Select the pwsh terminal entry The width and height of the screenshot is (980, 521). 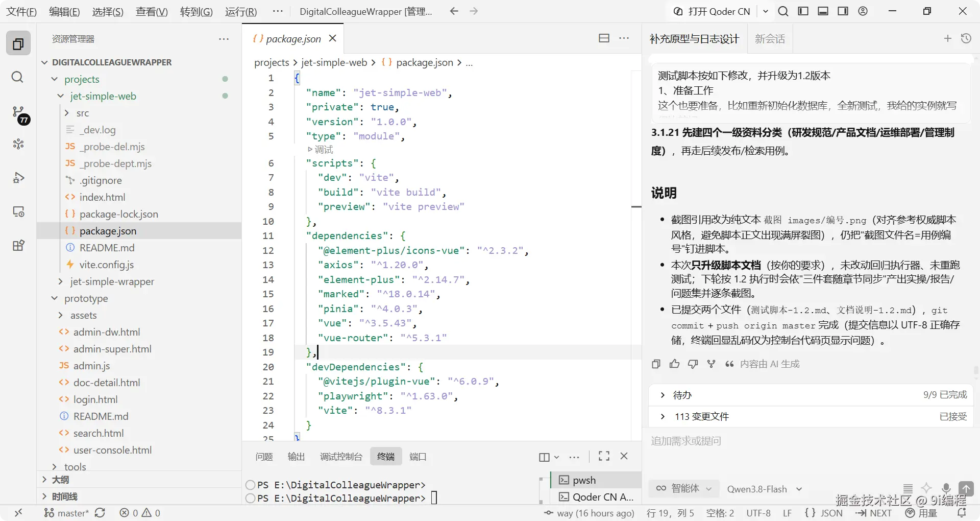point(596,480)
